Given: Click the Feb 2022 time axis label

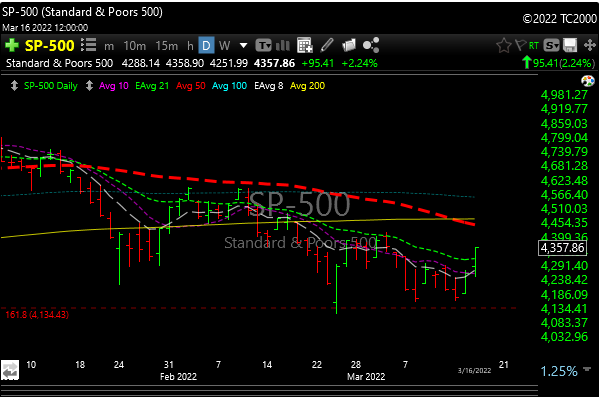Looking at the screenshot, I should (x=178, y=376).
